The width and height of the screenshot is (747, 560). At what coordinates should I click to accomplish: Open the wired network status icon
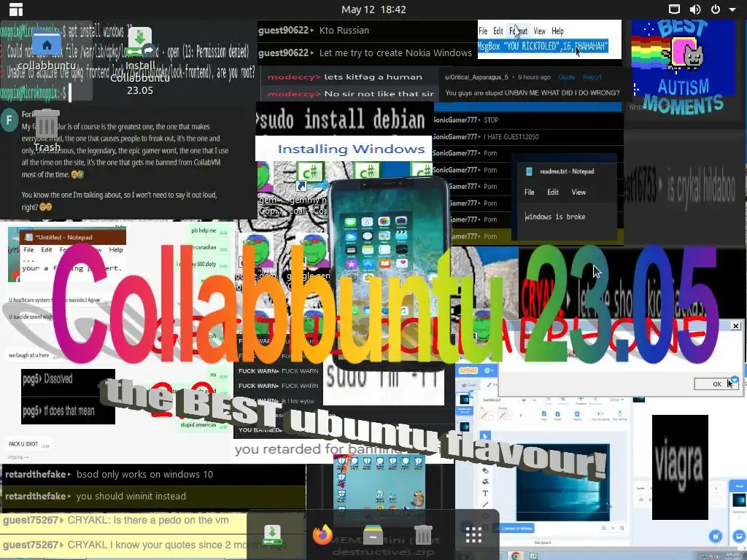[x=675, y=9]
